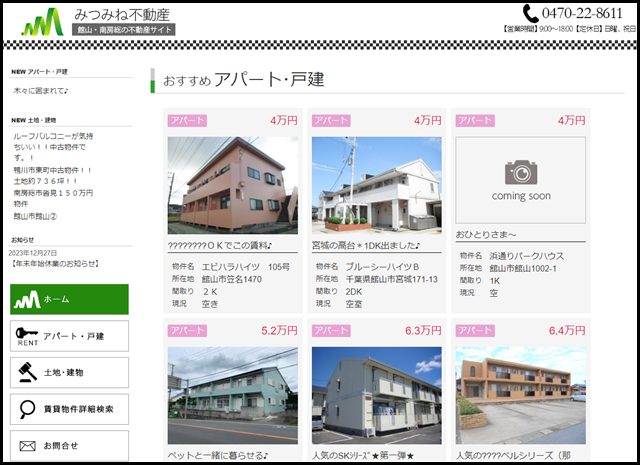640x465 pixels.
Task: Open 南房総市岩見150万円物件 link
Action: point(53,198)
